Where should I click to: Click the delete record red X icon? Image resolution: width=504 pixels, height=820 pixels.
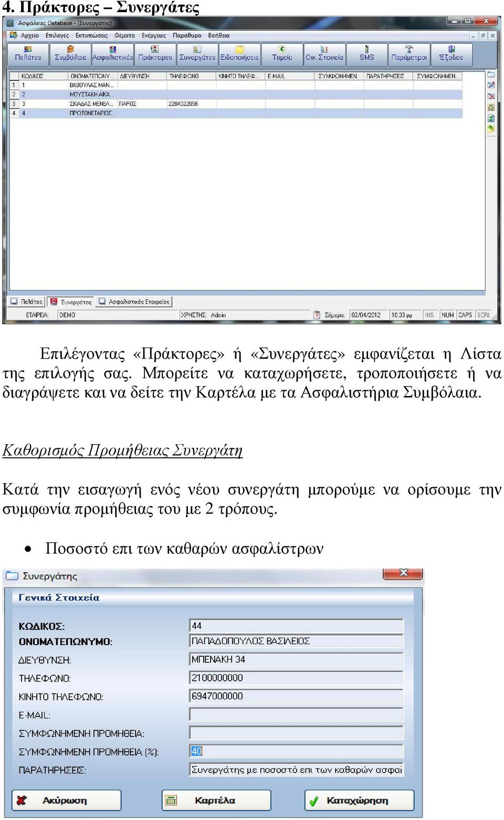(x=491, y=96)
